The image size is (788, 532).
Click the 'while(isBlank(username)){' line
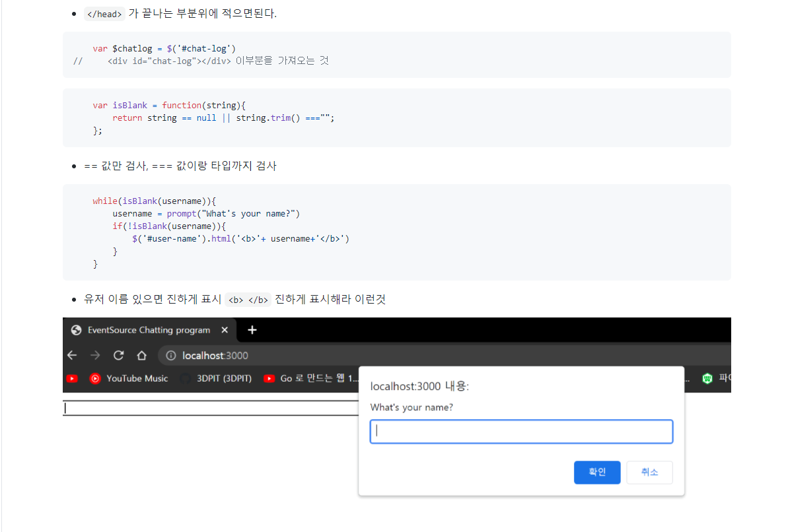(x=154, y=201)
